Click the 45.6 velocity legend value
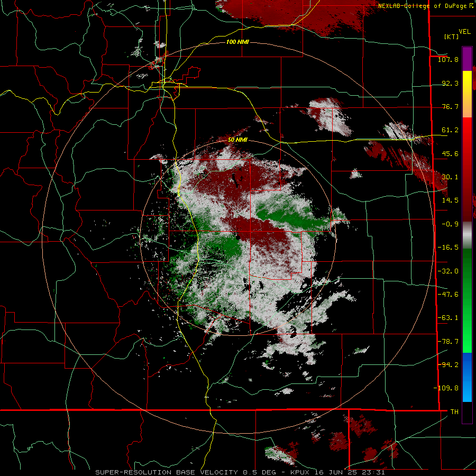Image resolution: width=476 pixels, height=476 pixels. pos(450,153)
